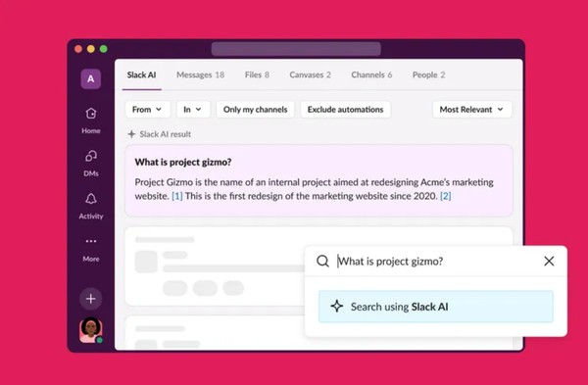Toggle the Only my channels filter
The width and height of the screenshot is (588, 385).
[255, 110]
